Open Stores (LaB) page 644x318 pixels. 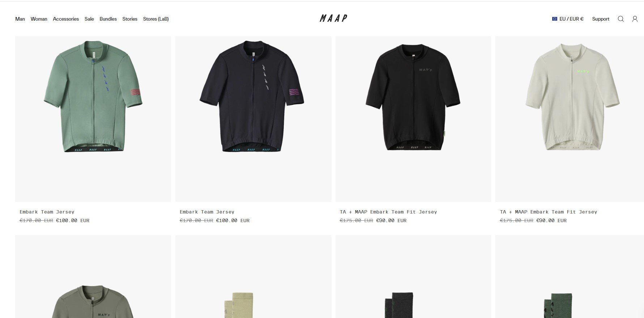pos(156,19)
